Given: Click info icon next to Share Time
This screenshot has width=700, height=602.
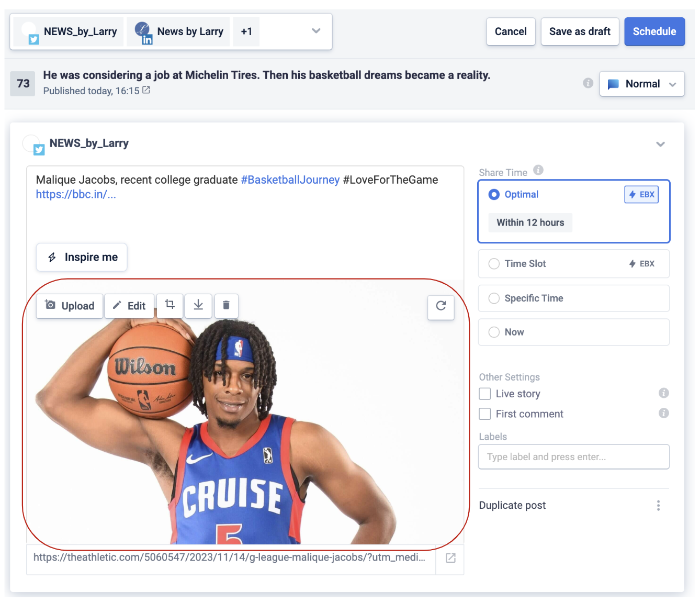Looking at the screenshot, I should pos(538,170).
